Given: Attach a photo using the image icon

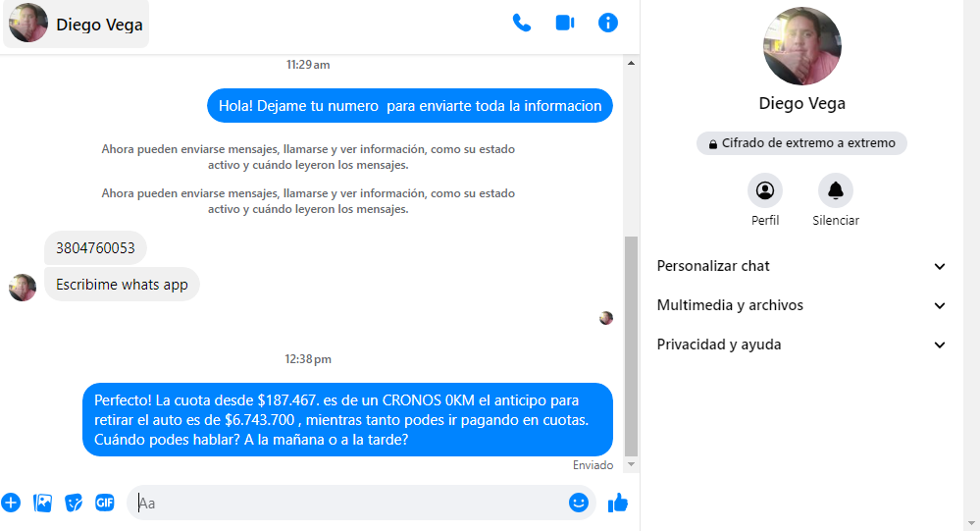Looking at the screenshot, I should (42, 503).
